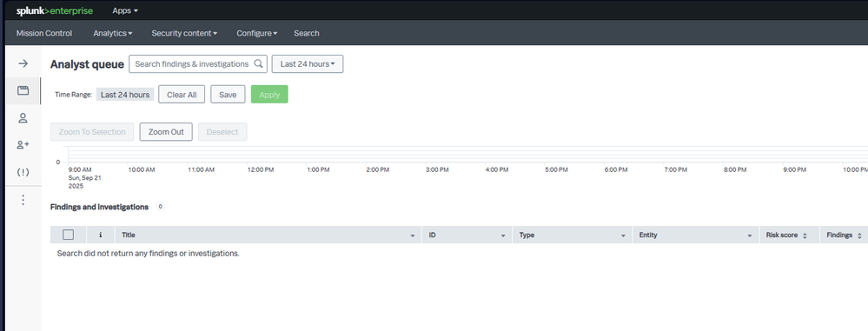Expand the Security content menu
Screen dimensions: 868x331
click(184, 33)
